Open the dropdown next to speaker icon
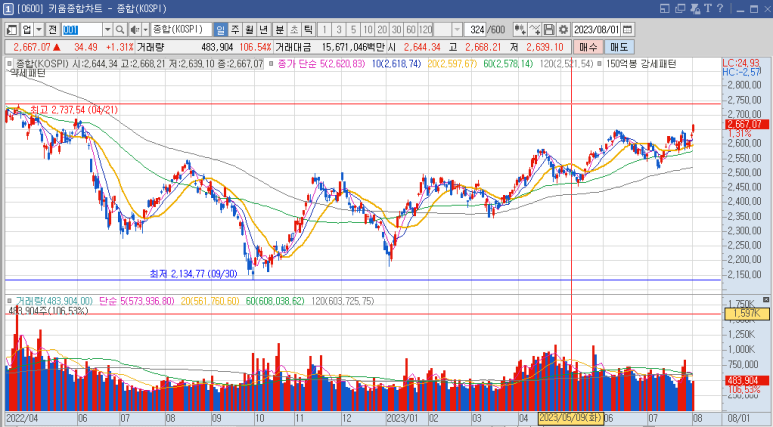Image resolution: width=773 pixels, height=427 pixels. pos(145,30)
